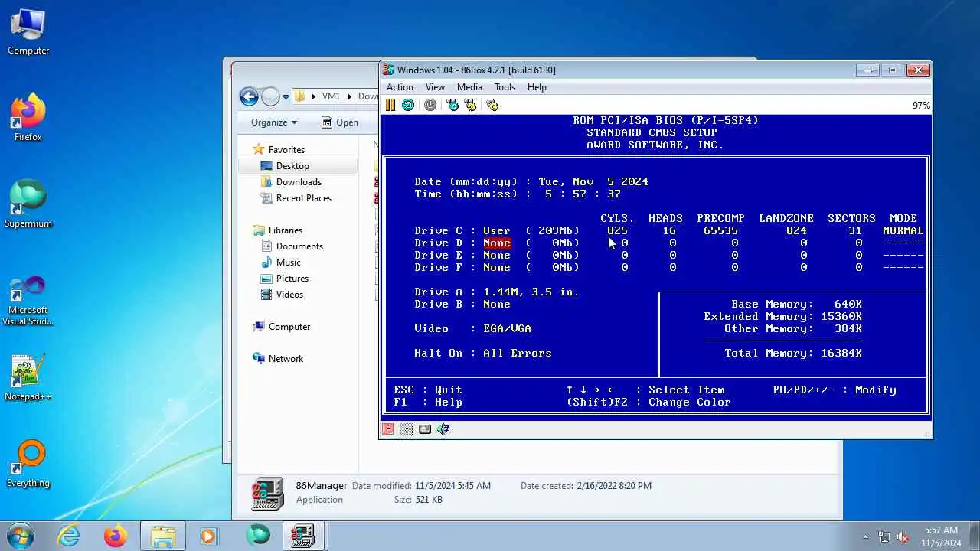The height and width of the screenshot is (551, 980).
Task: Click VM1 in the Explorer address breadcrumb
Action: 331,96
